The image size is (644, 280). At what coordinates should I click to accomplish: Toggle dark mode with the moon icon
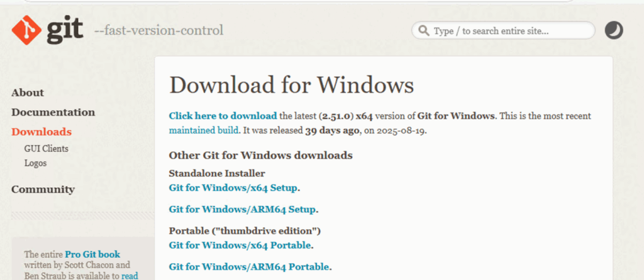click(614, 30)
